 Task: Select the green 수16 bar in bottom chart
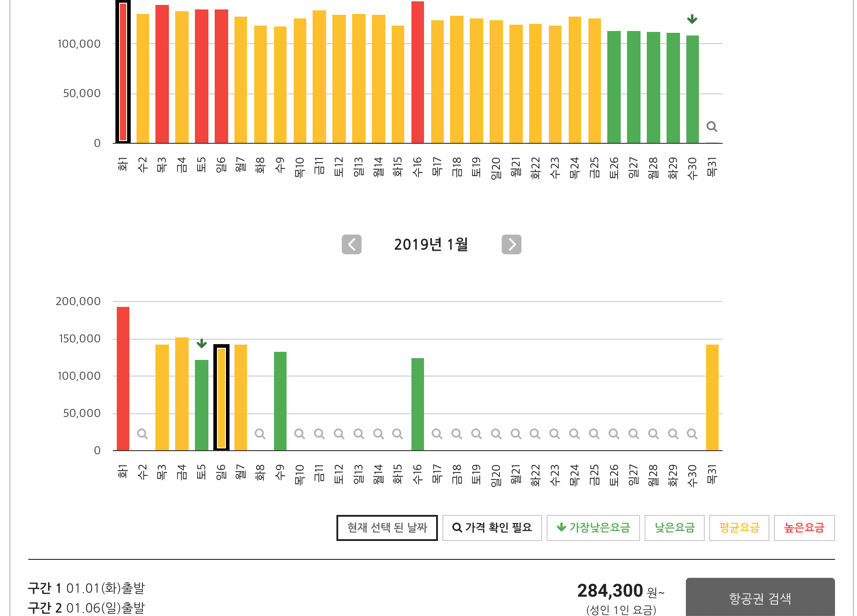418,403
